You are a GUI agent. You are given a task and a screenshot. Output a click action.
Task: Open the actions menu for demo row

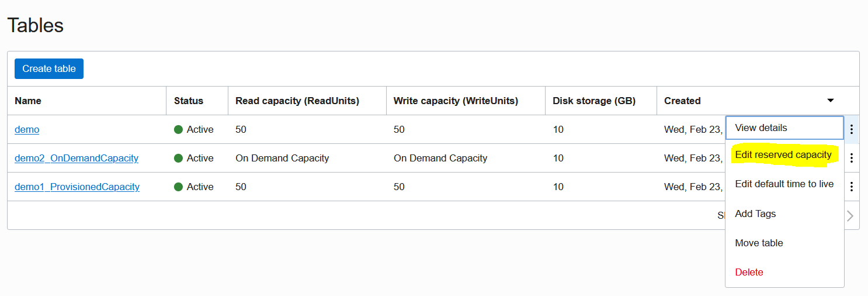point(852,129)
